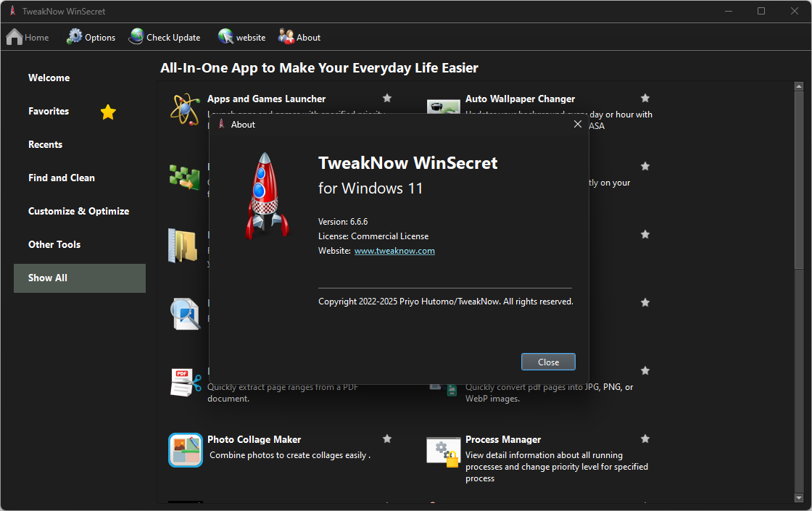Toggle favorite star for Process Manager
Screen dimensions: 812x511
(x=645, y=439)
